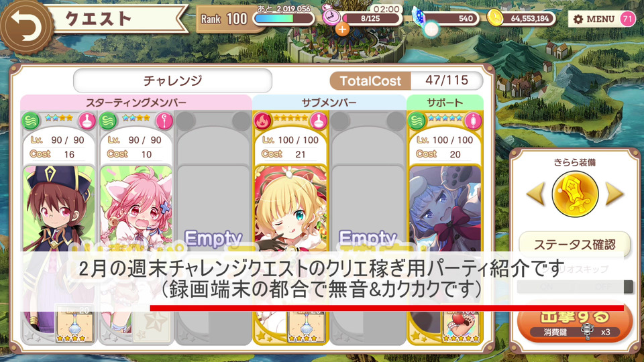Tap the gold coin currency icon
The width and height of the screenshot is (644, 362).
495,18
